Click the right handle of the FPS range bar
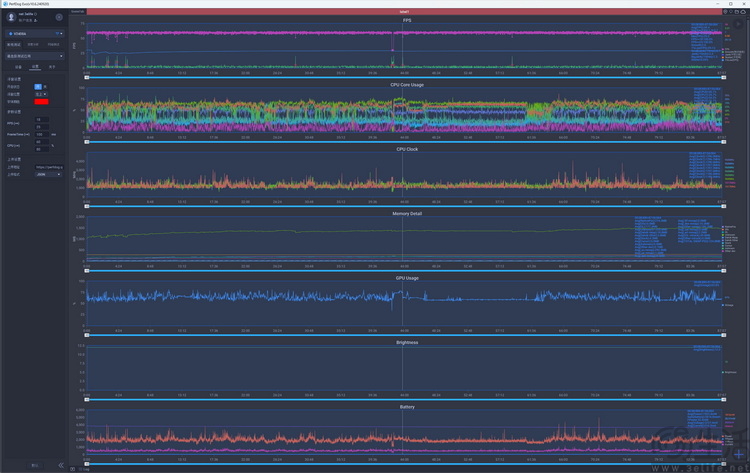Image resolution: width=750 pixels, height=473 pixels. tap(722, 75)
